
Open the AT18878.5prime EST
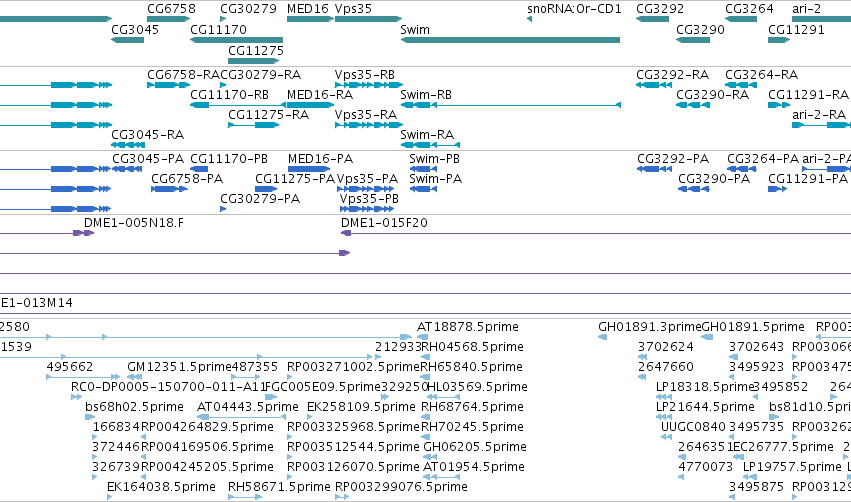422,337
